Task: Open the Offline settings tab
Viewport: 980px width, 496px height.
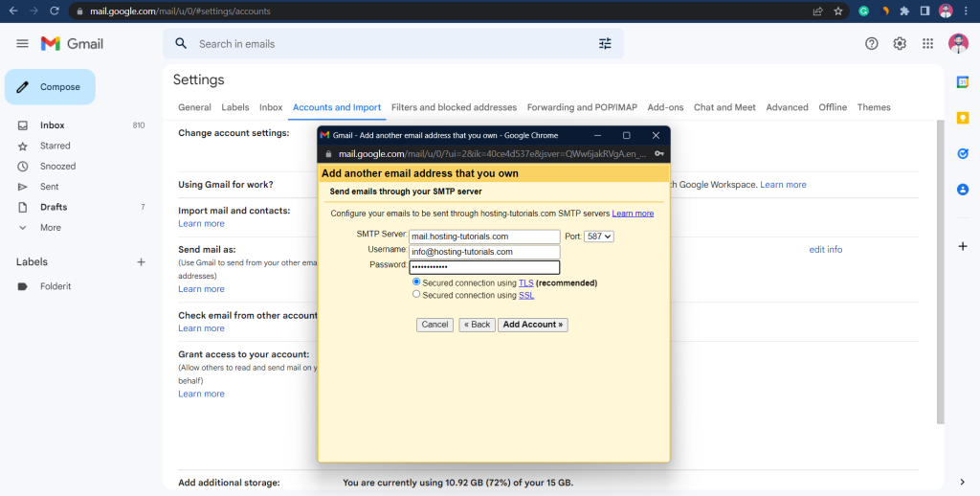Action: point(833,107)
